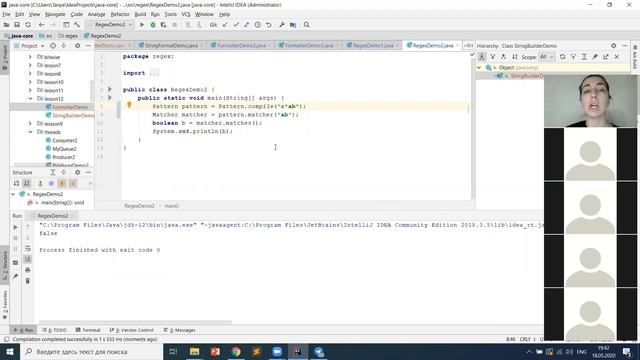Commit changes with the green checkmark icon
Screen dimensions: 640x360
coord(236,25)
